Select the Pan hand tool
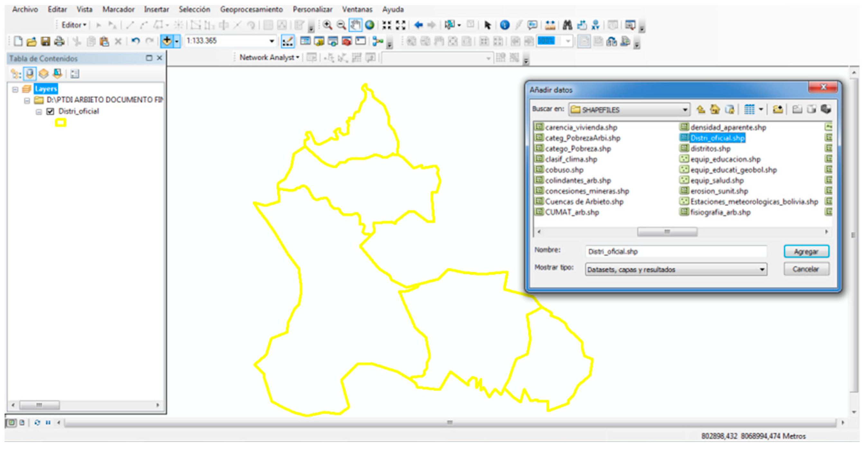Screen dimensions: 868x449 coord(355,25)
